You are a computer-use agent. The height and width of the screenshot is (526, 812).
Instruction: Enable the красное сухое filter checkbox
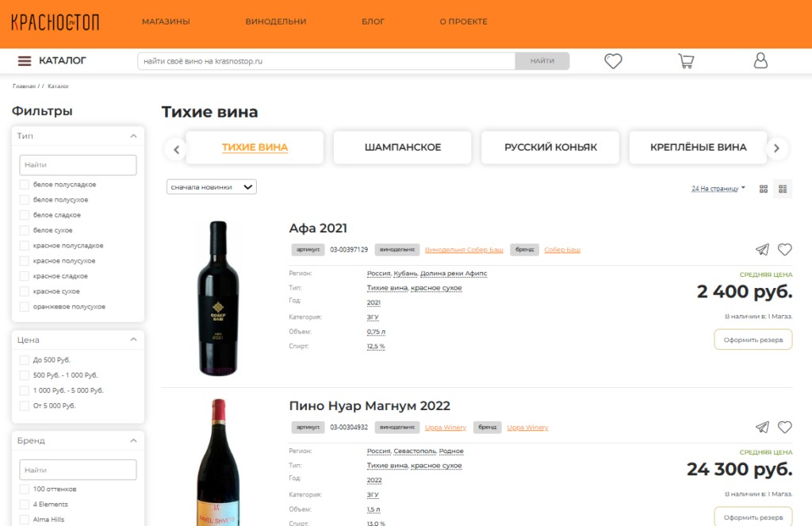[25, 291]
